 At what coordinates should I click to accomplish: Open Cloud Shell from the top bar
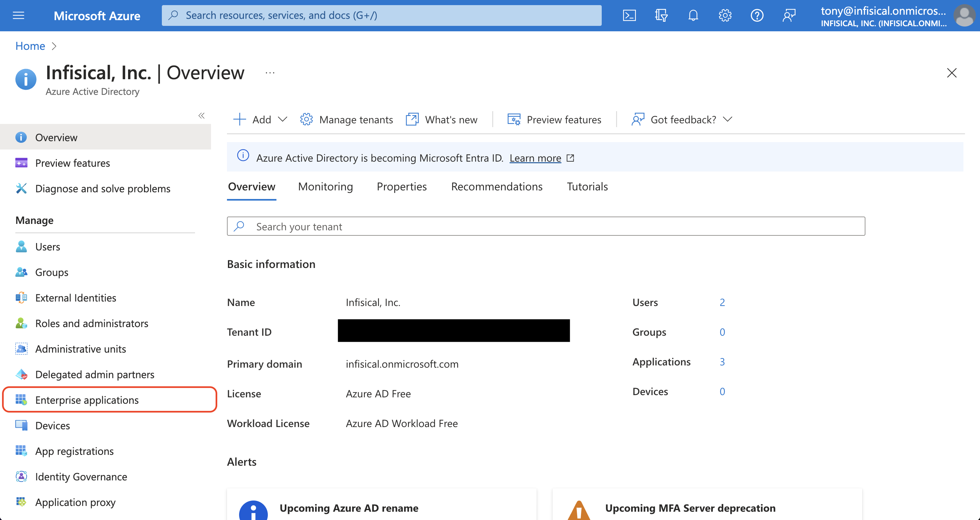coord(629,16)
